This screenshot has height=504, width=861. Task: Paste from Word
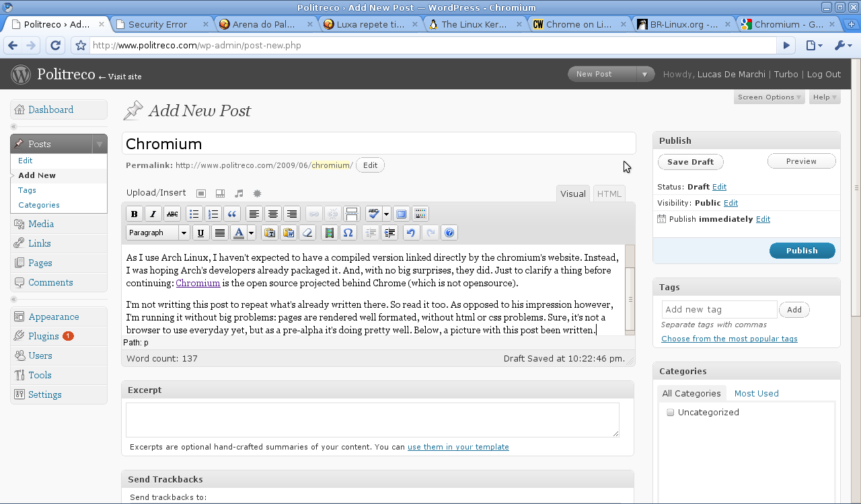pyautogui.click(x=289, y=233)
